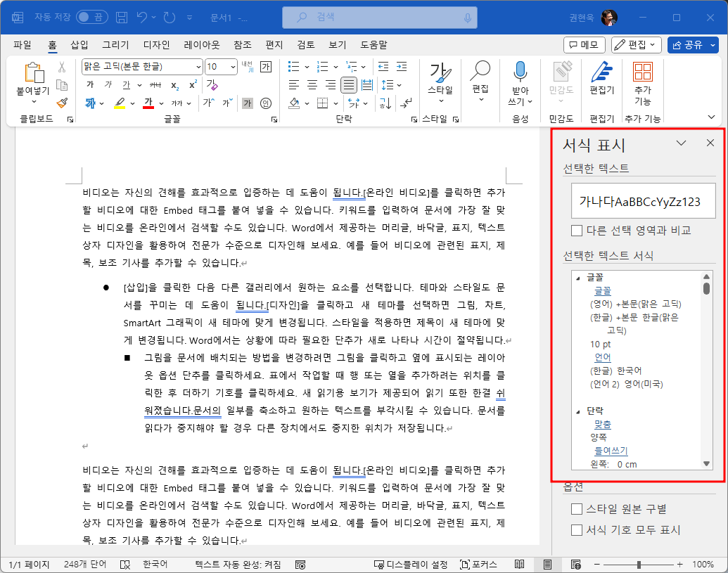Collapse the 단락 tree section in pane

(x=578, y=411)
